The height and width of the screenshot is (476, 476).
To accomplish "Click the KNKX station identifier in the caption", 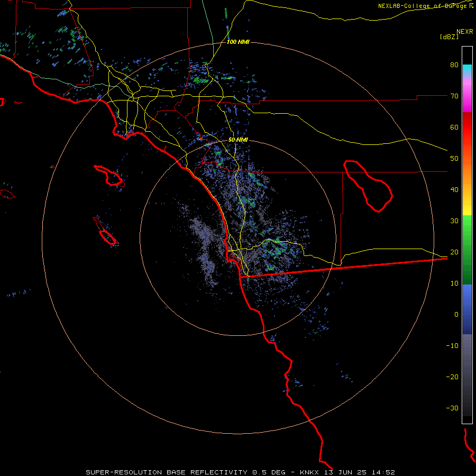I will point(309,472).
